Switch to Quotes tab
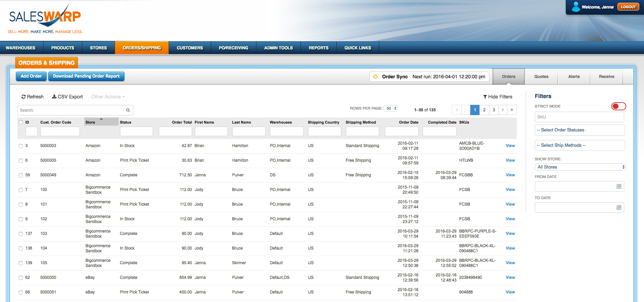644x302 pixels. pyautogui.click(x=541, y=77)
